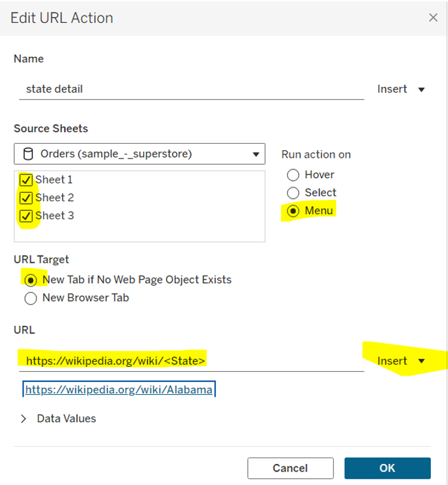This screenshot has width=448, height=485.
Task: Confirm with the OK button
Action: (387, 468)
